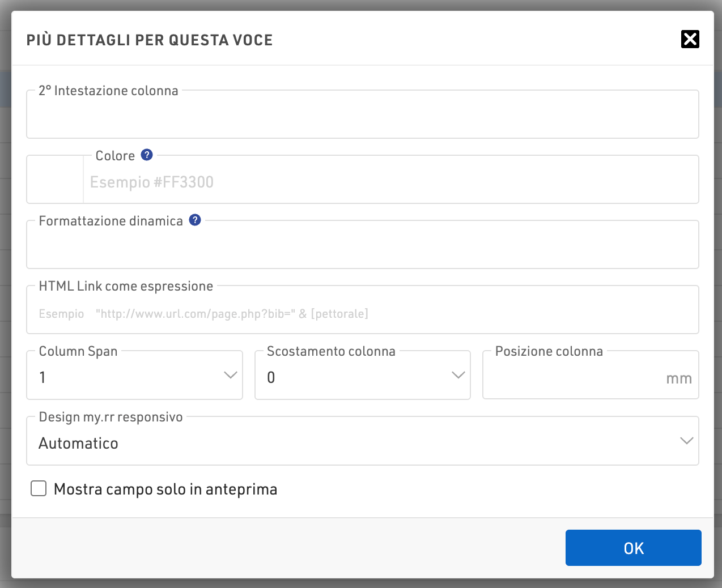Click the HTML Link come espressione field
This screenshot has width=722, height=588.
363,313
